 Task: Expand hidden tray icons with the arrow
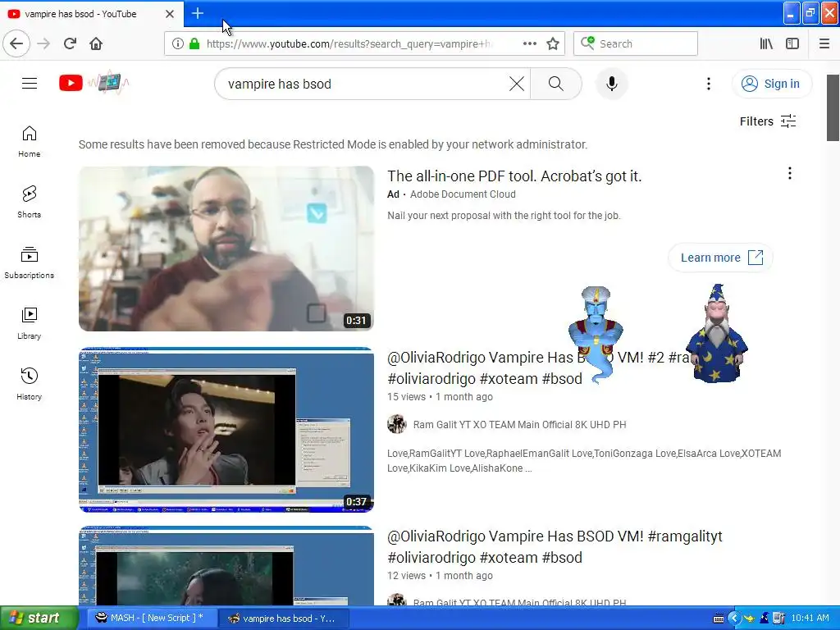click(733, 619)
